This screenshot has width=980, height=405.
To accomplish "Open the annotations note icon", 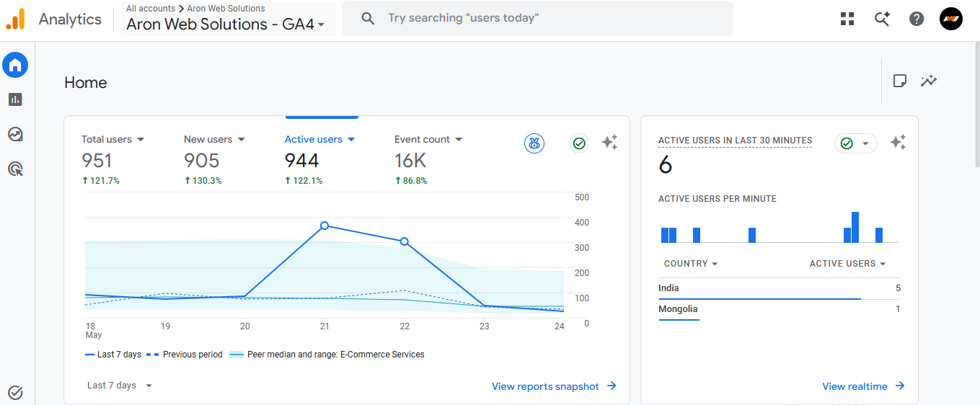I will (x=899, y=81).
